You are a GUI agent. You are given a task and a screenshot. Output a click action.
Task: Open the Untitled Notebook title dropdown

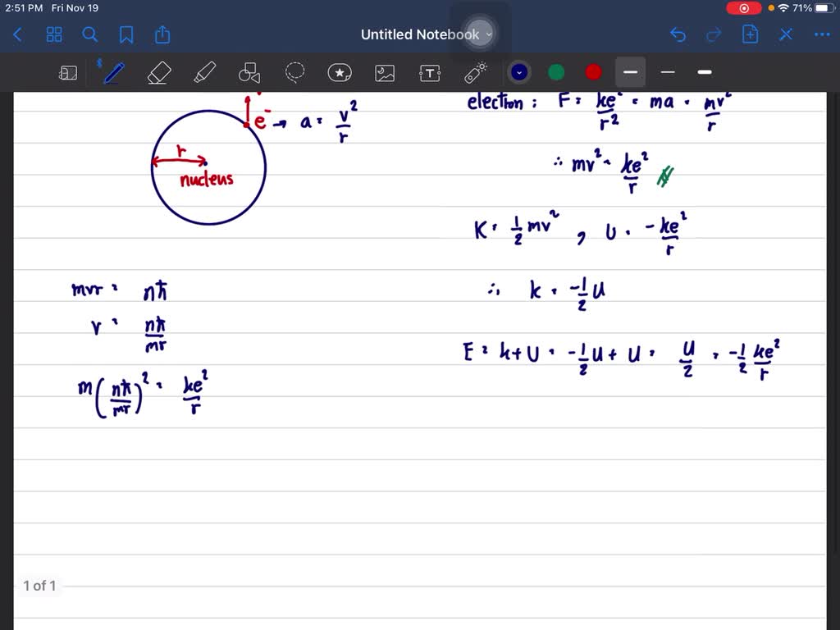coord(490,34)
